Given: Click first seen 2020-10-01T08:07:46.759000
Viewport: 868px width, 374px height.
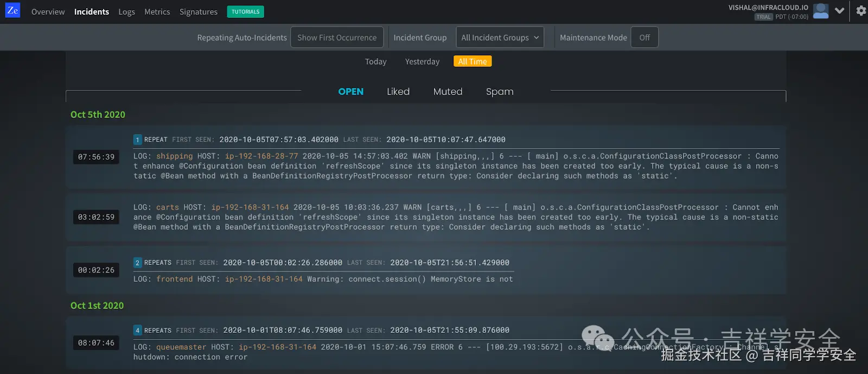Looking at the screenshot, I should (x=283, y=330).
